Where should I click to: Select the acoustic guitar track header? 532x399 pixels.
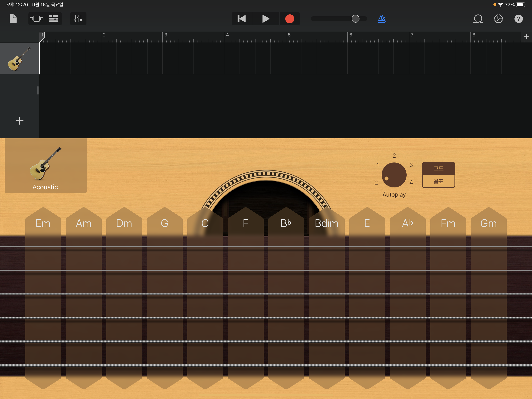point(19,58)
